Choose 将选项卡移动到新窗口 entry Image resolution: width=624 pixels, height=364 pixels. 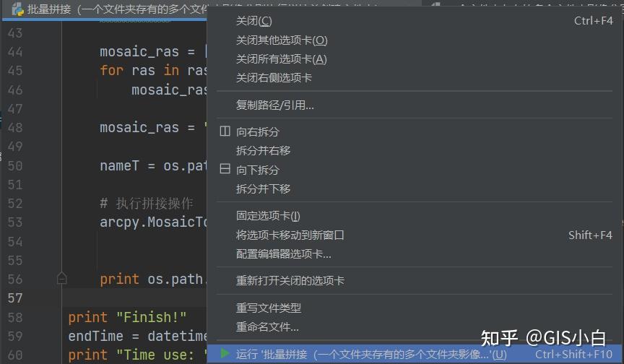click(x=415, y=235)
